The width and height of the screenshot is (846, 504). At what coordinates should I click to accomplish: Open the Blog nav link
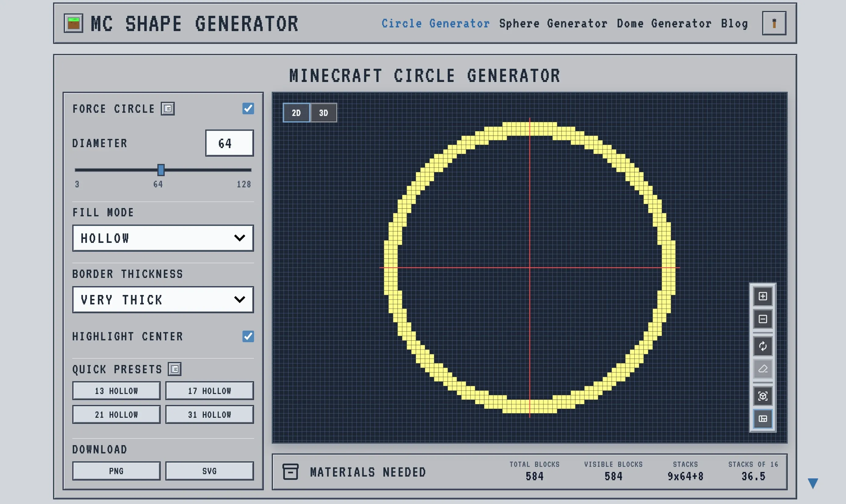point(734,23)
